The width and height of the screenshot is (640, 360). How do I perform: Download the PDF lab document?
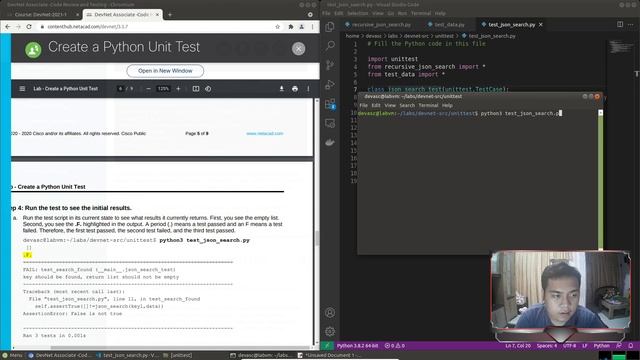(282, 89)
